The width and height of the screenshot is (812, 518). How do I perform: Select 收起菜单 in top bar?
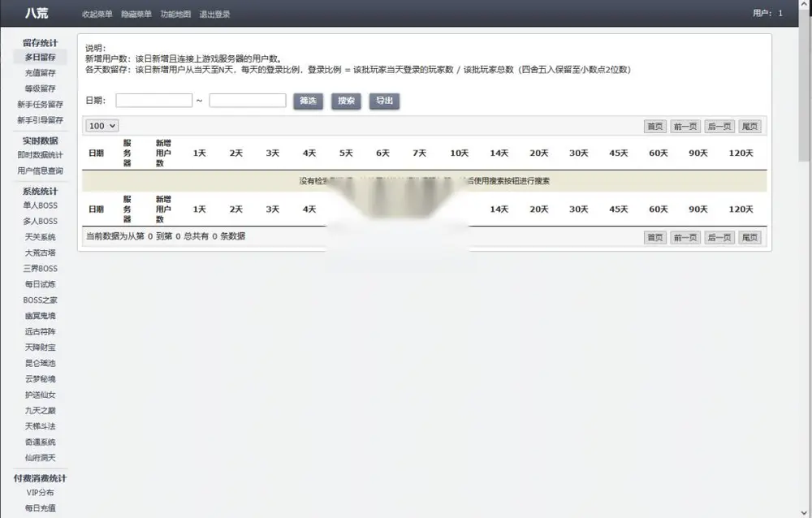[x=97, y=14]
